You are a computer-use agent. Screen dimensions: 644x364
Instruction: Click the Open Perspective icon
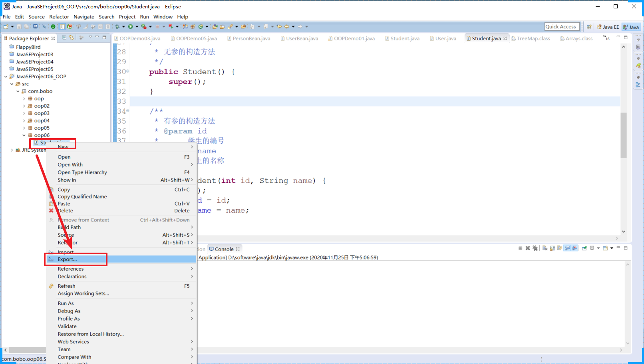[x=589, y=27]
